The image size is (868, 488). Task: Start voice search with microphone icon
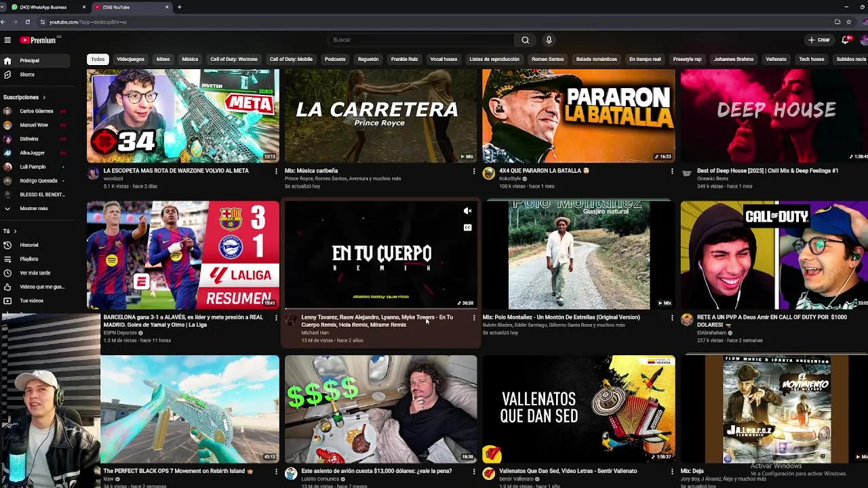[x=549, y=40]
